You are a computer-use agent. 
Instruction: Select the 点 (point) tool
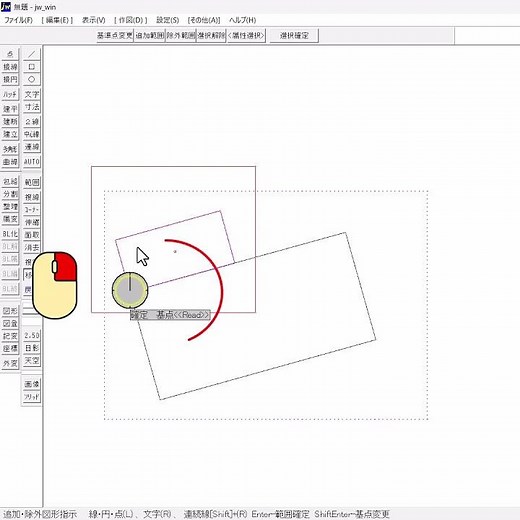[x=10, y=54]
